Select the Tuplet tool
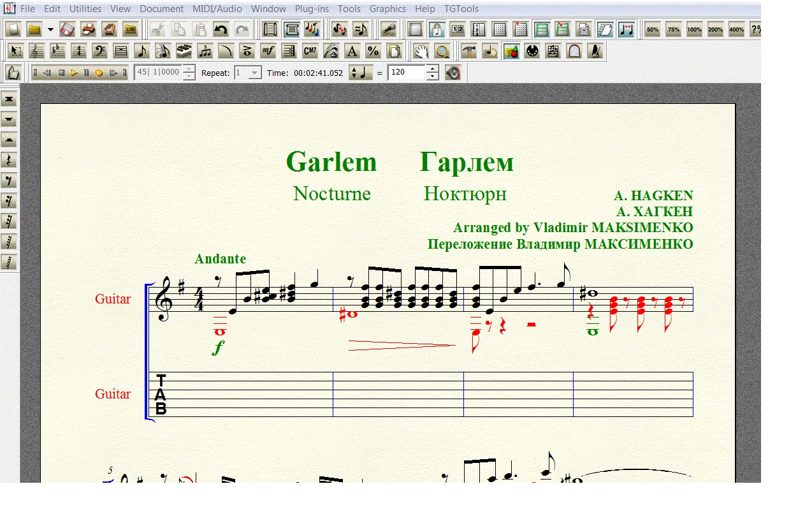This screenshot has width=812, height=521. [x=205, y=52]
